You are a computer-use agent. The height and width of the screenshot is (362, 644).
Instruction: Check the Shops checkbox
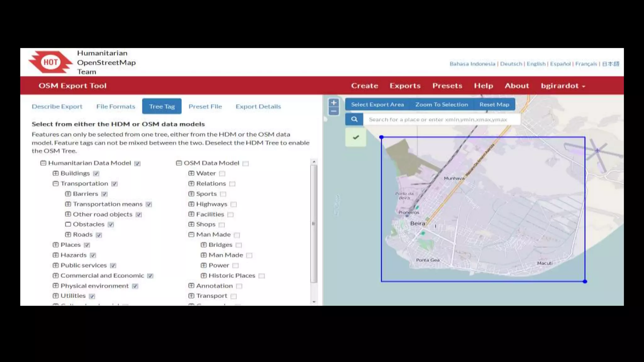(x=222, y=225)
